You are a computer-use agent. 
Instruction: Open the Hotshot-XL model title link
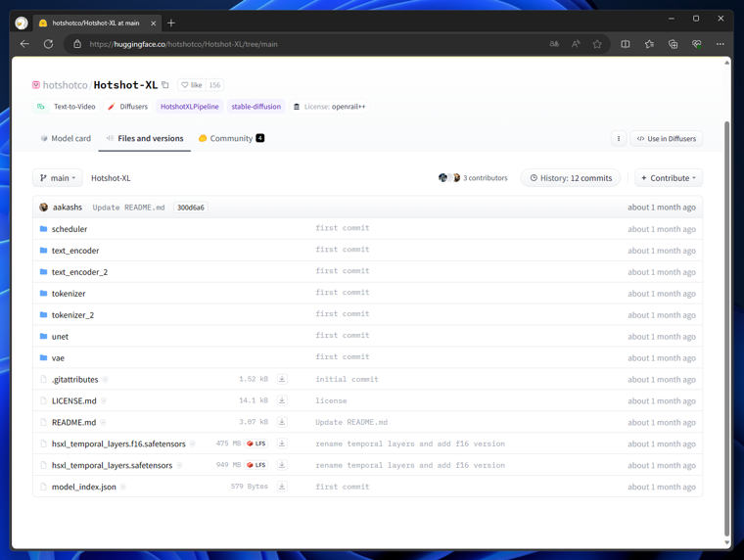click(125, 85)
